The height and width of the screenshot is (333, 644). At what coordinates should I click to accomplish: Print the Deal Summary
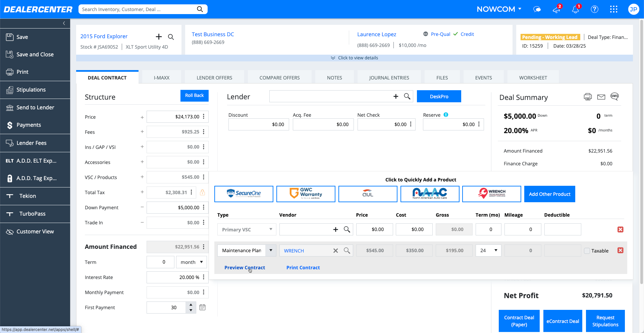click(x=588, y=97)
